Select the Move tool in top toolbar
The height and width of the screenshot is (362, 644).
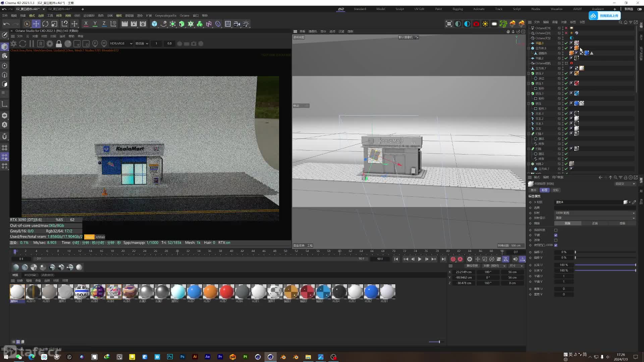[x=36, y=24]
